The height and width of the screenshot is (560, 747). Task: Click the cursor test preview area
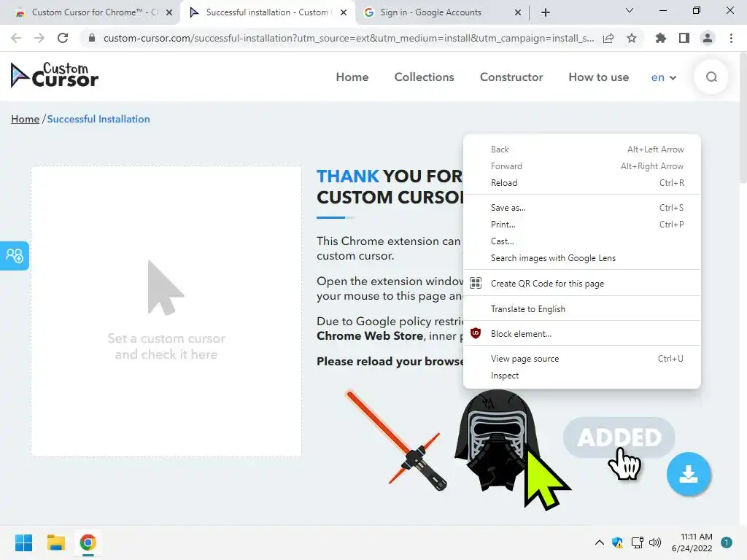point(166,311)
